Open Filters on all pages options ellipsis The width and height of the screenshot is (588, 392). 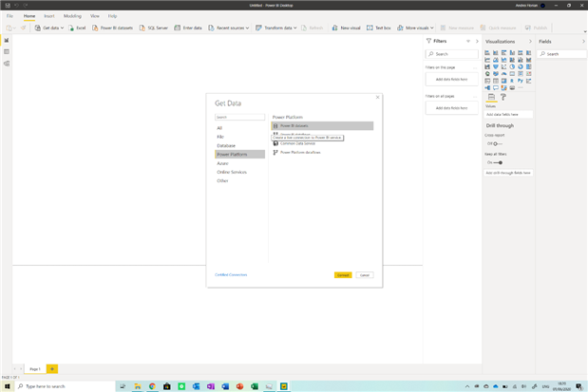pyautogui.click(x=475, y=96)
